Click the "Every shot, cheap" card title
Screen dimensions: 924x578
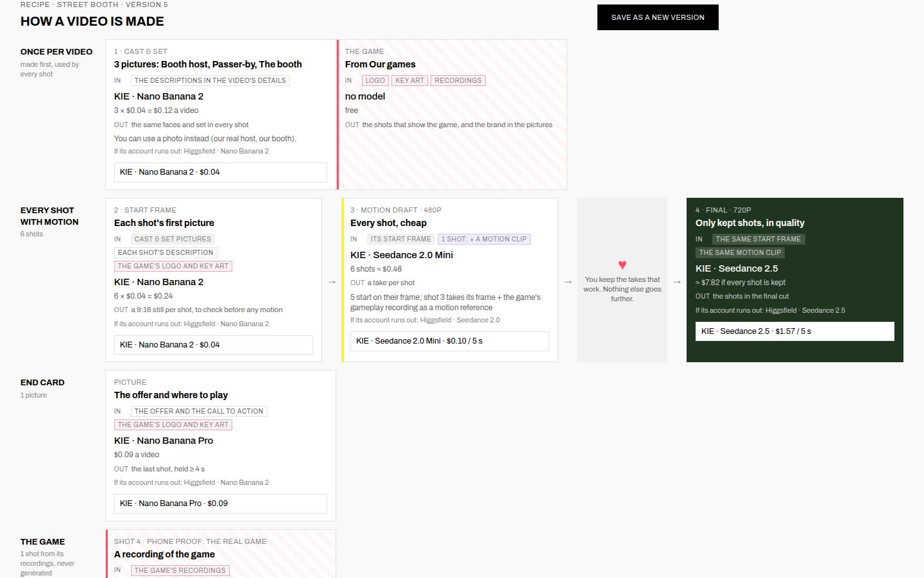(x=388, y=223)
